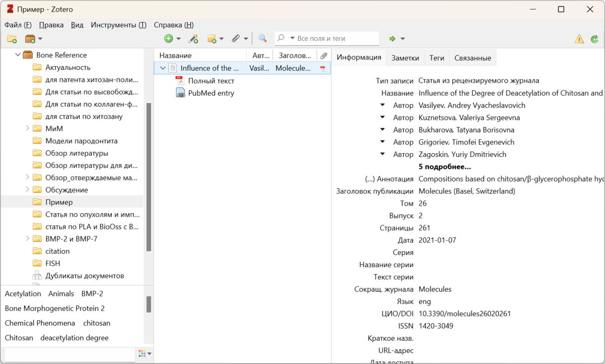Viewport: 605px width, 364px height.
Task: Click the New Collection folder icon
Action: point(12,39)
